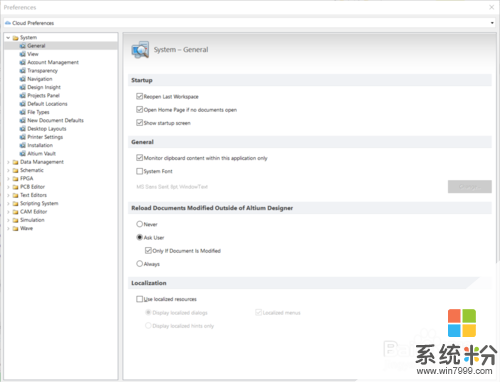This screenshot has height=382, width=500.
Task: Click the Default Locations page icon
Action: 23,104
